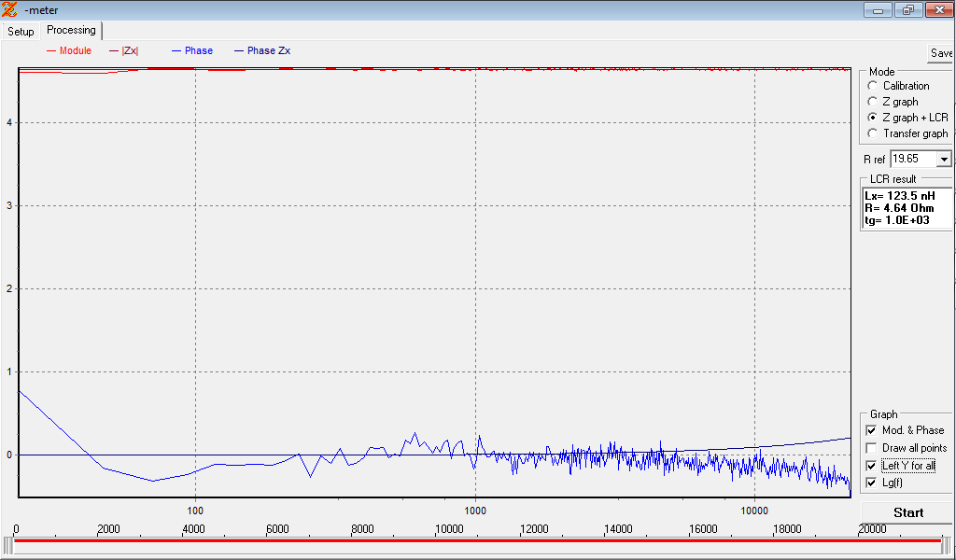The width and height of the screenshot is (956, 560).
Task: Click the Phase legend entry
Action: (192, 50)
